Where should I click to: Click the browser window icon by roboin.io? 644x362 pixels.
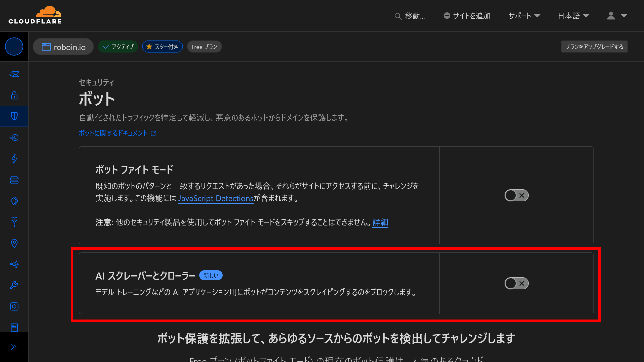pos(46,47)
